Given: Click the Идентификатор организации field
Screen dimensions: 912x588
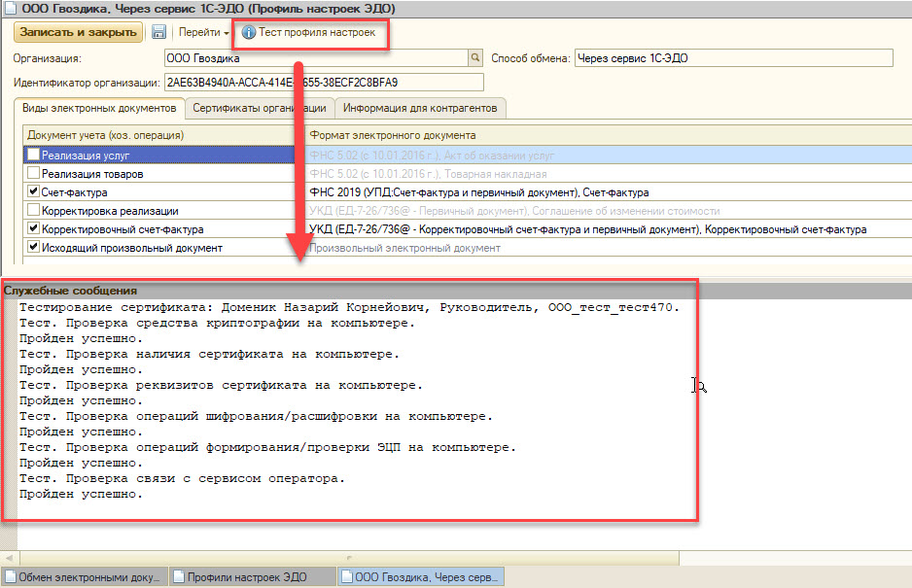Looking at the screenshot, I should pos(324,83).
